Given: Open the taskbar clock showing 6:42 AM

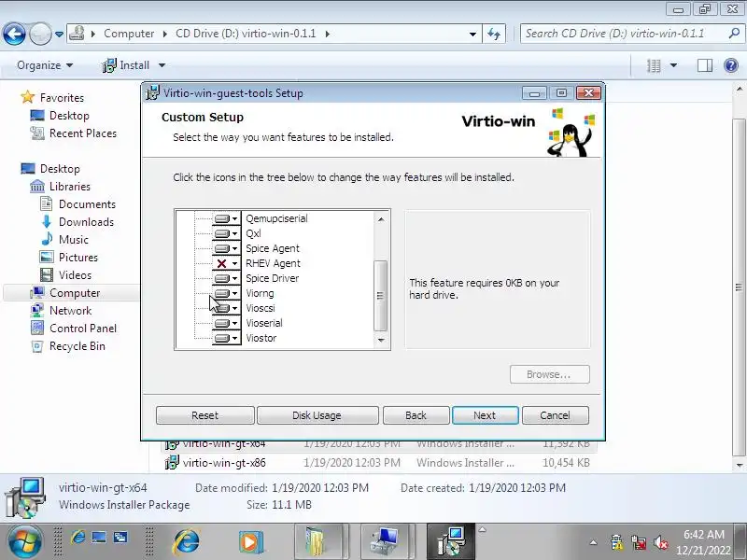Looking at the screenshot, I should pos(704,542).
